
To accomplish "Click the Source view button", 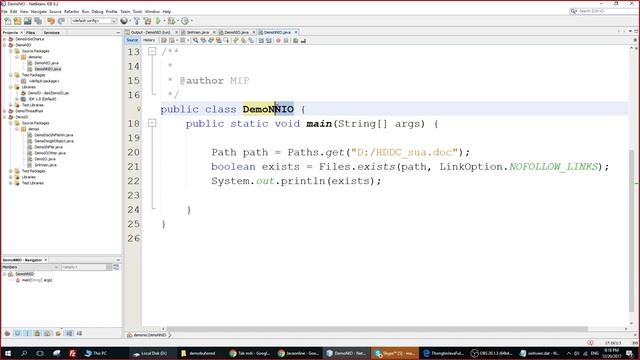I will pyautogui.click(x=132, y=40).
